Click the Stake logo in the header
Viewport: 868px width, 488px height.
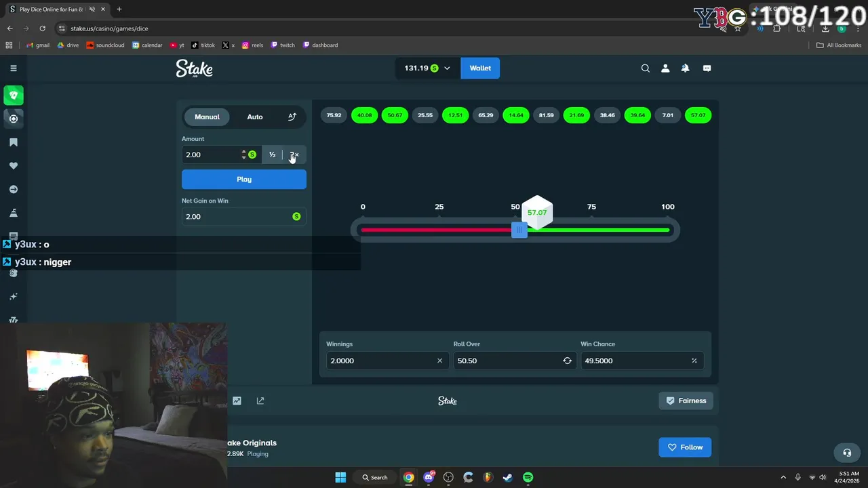pyautogui.click(x=195, y=68)
